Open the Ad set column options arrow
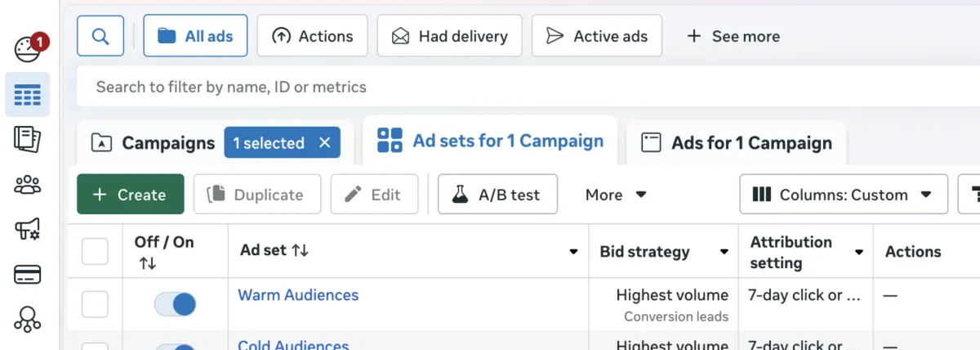This screenshot has width=980, height=350. 573,252
